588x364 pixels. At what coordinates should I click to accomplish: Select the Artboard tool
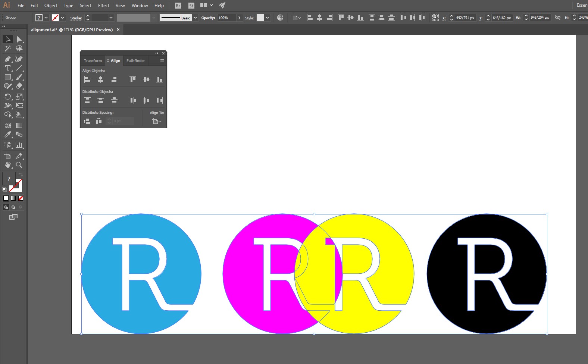8,156
